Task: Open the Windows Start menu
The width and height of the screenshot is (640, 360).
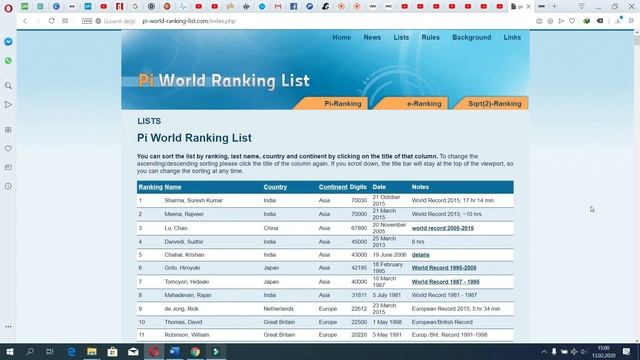Action: point(9,351)
